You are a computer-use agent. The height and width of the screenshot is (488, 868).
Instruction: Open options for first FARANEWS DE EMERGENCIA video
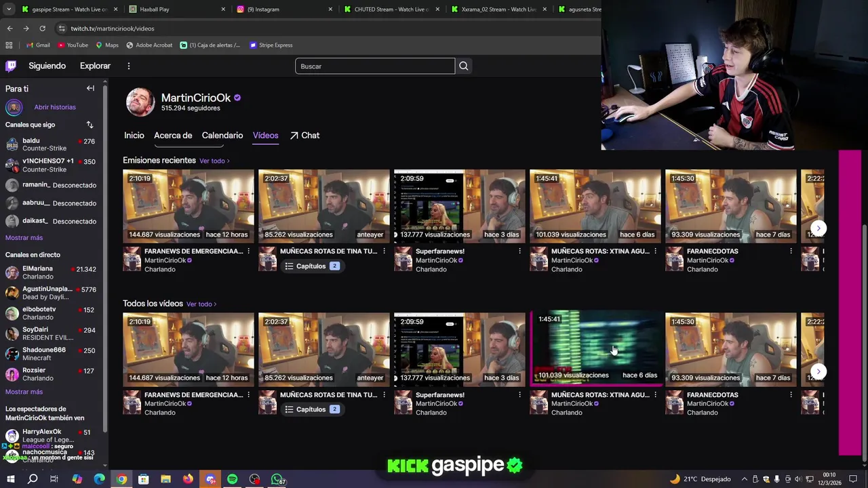249,251
